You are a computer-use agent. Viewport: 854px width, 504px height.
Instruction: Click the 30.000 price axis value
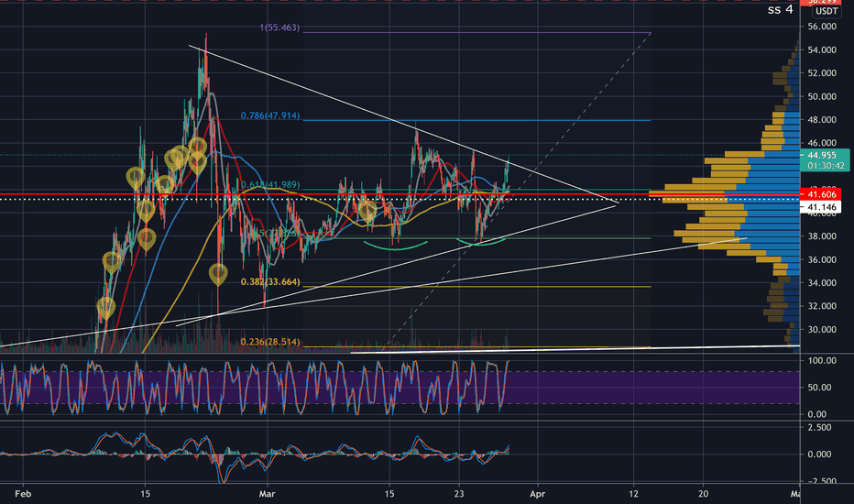[822, 329]
